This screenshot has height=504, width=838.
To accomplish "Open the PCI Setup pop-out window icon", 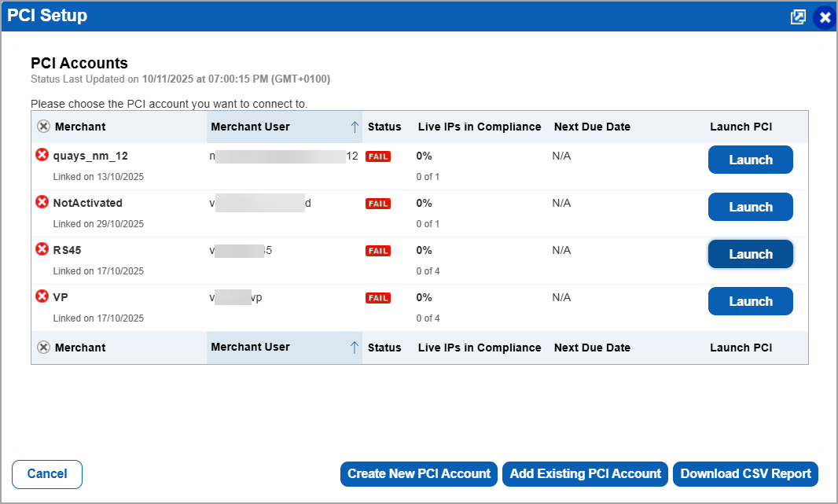I will (798, 17).
